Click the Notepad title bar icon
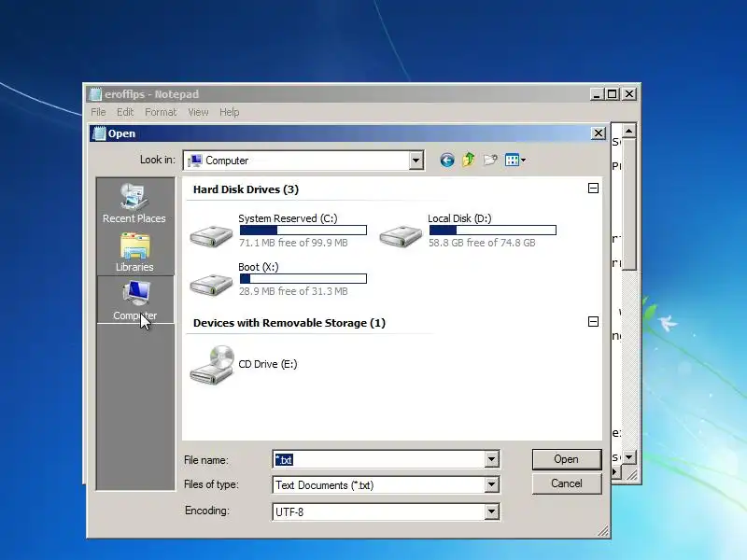Viewport: 747px width, 560px height. pyautogui.click(x=96, y=94)
